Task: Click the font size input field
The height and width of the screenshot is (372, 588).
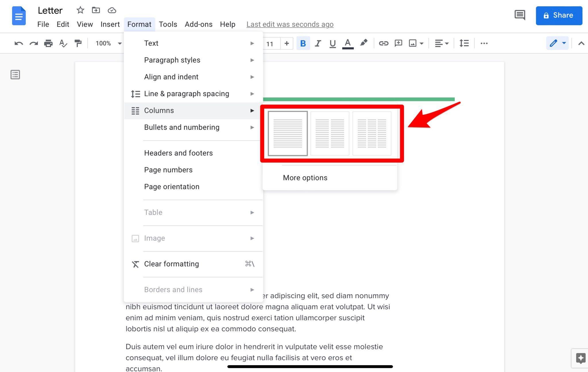Action: coord(270,43)
